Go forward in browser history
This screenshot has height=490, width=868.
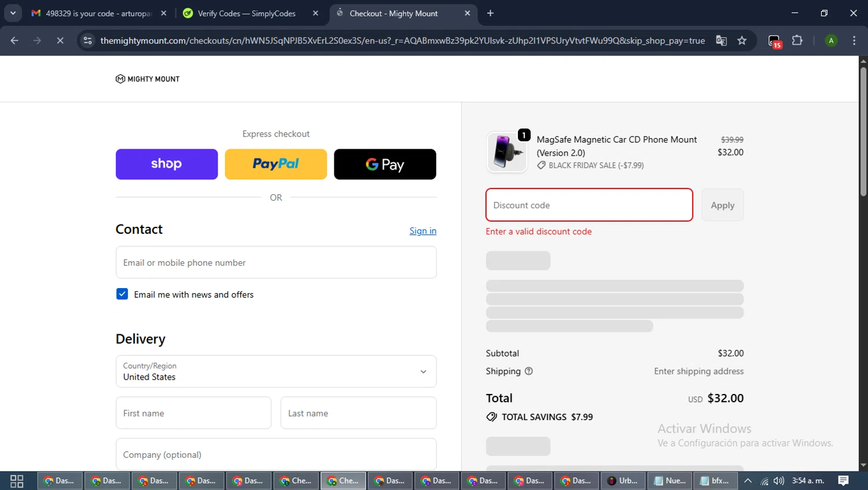(37, 40)
